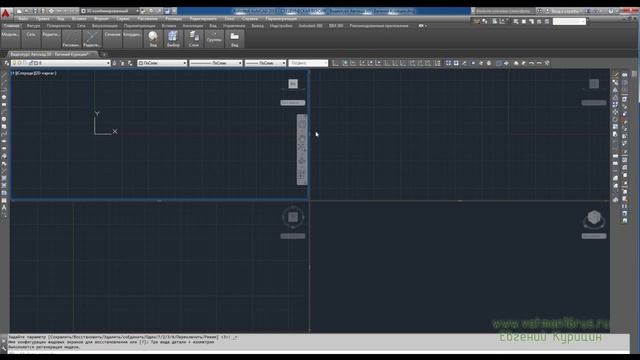The width and height of the screenshot is (640, 360).
Task: Expand the Модели ribbon panel
Action: point(10,39)
